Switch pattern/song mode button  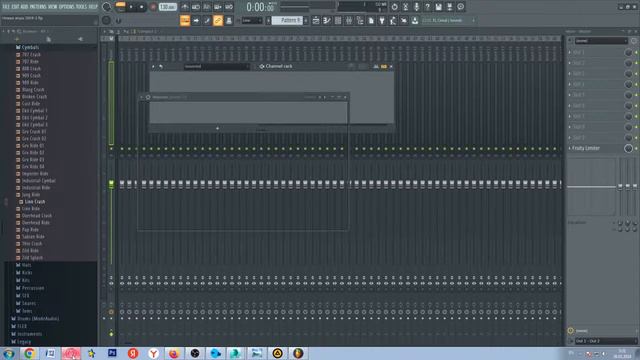pyautogui.click(x=120, y=7)
